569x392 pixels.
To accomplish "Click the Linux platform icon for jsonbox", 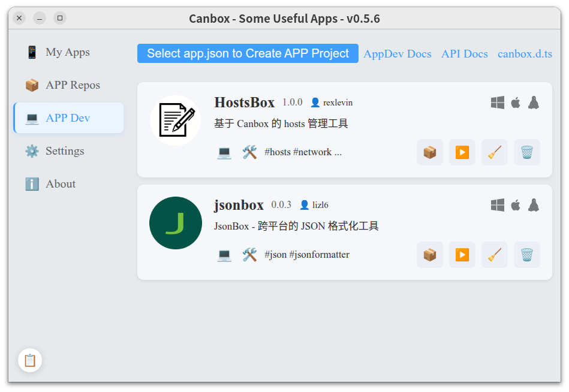I will click(x=534, y=205).
